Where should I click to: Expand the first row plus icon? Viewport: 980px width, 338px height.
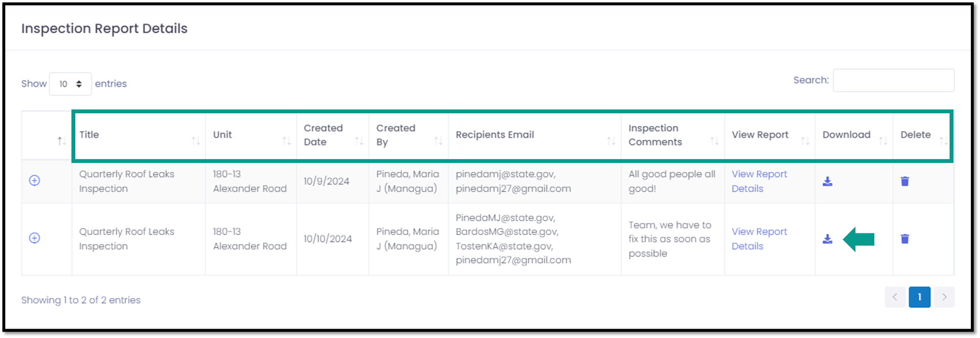pos(34,180)
